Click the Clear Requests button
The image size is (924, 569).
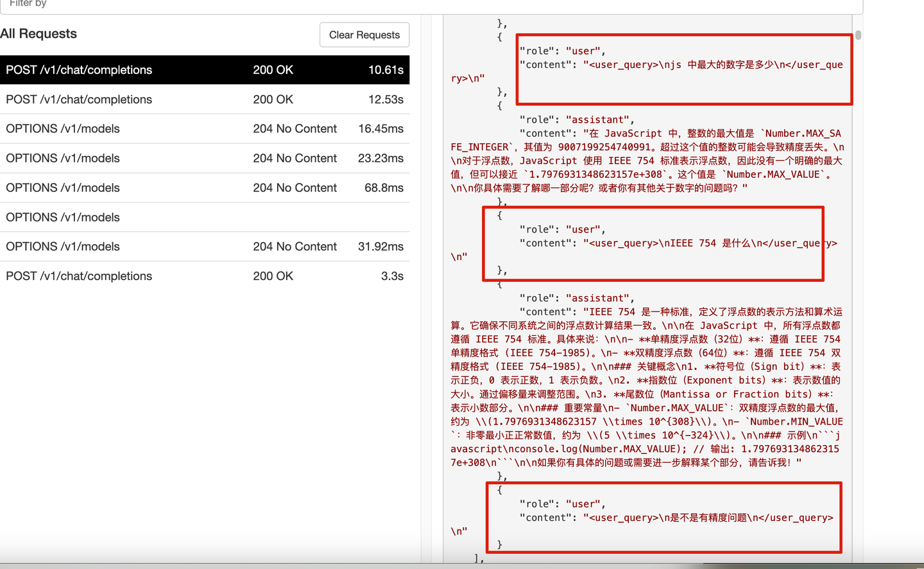tap(364, 35)
